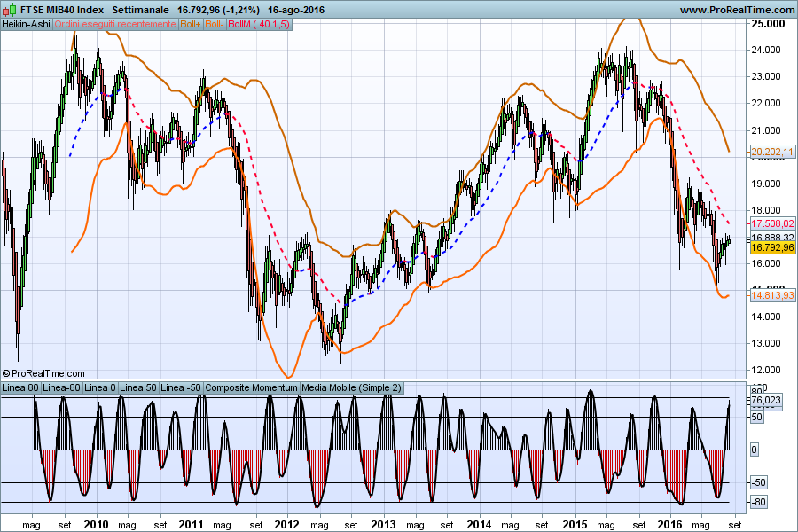Select the Linea -50 label
The image size is (798, 532).
coord(181,387)
